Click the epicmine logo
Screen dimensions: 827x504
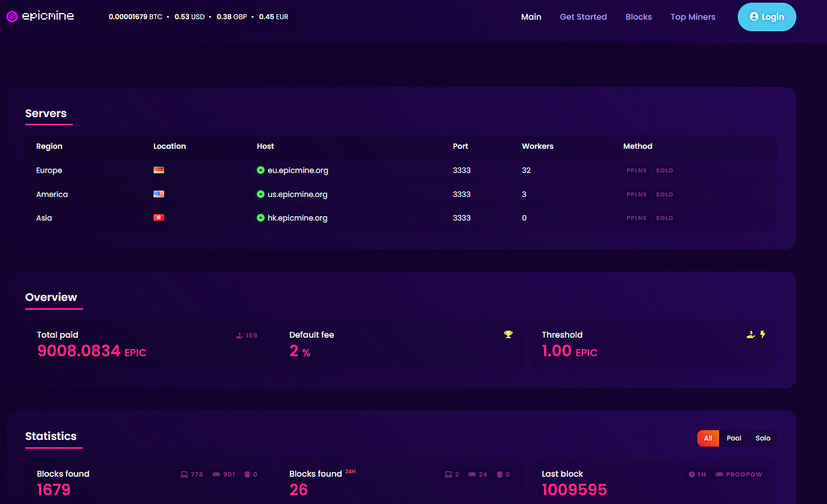pyautogui.click(x=40, y=16)
